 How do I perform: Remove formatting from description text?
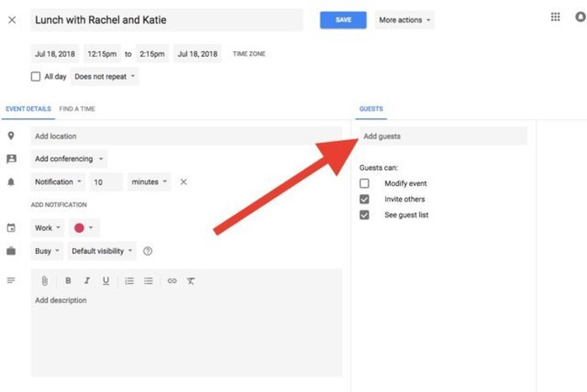tap(191, 281)
